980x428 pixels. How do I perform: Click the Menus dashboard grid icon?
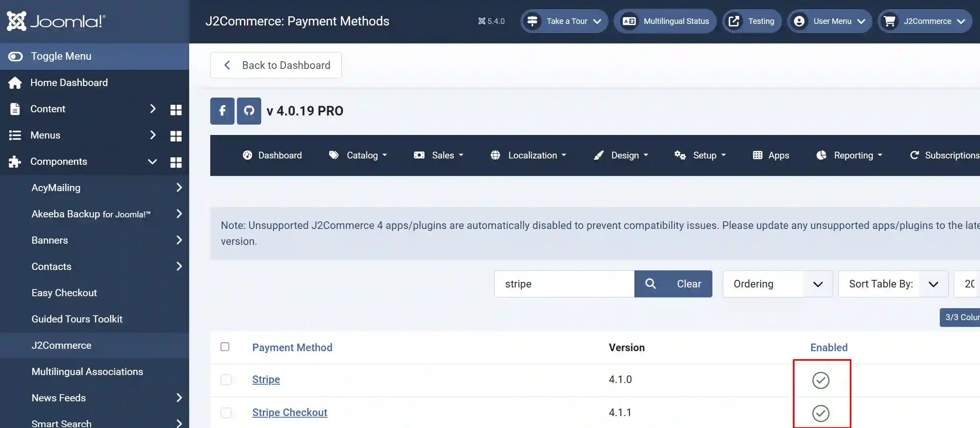[176, 136]
